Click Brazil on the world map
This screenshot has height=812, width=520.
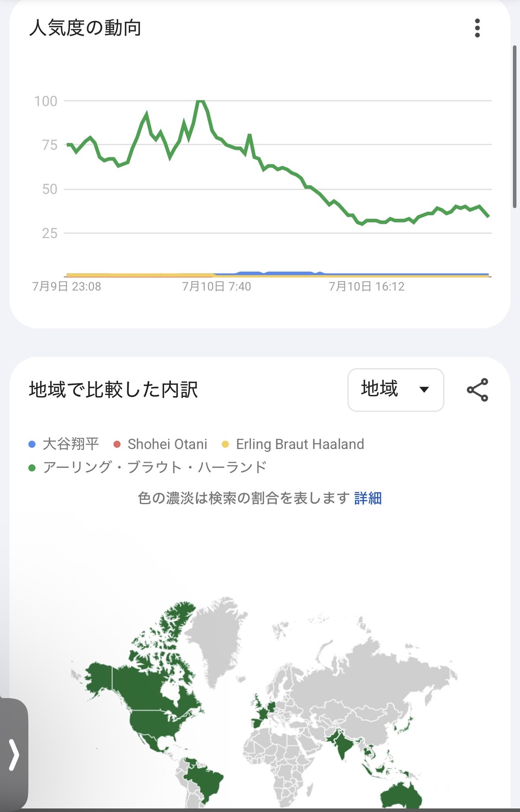[204, 778]
